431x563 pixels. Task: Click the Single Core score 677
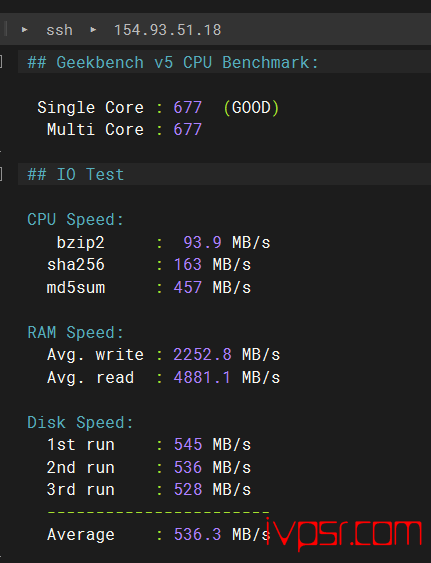click(187, 107)
